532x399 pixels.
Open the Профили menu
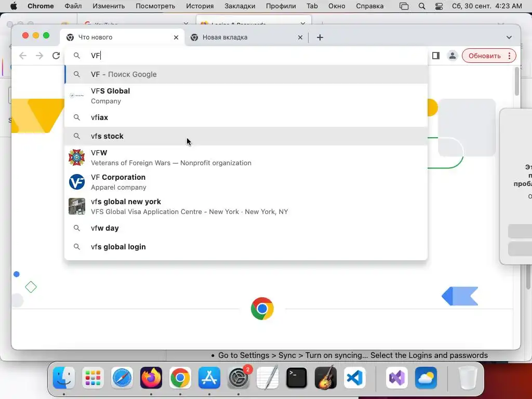pyautogui.click(x=281, y=6)
